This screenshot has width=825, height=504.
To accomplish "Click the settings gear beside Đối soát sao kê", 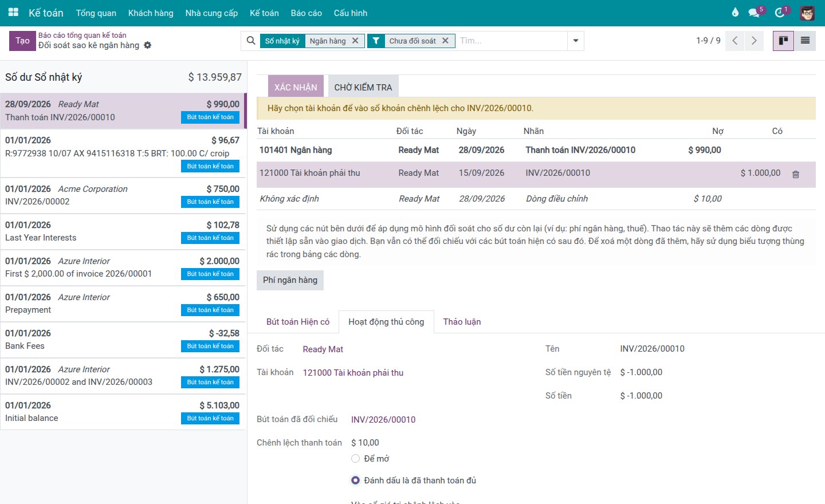I will [148, 45].
